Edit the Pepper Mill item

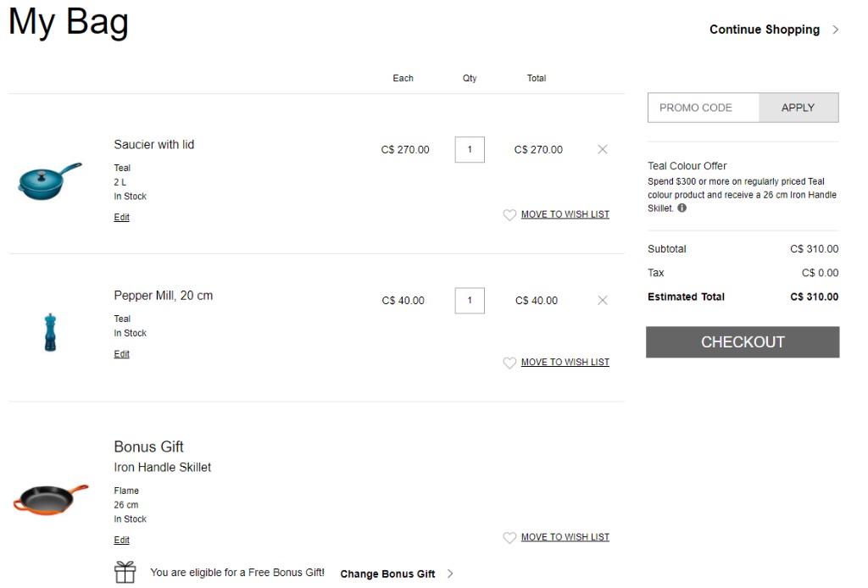122,353
